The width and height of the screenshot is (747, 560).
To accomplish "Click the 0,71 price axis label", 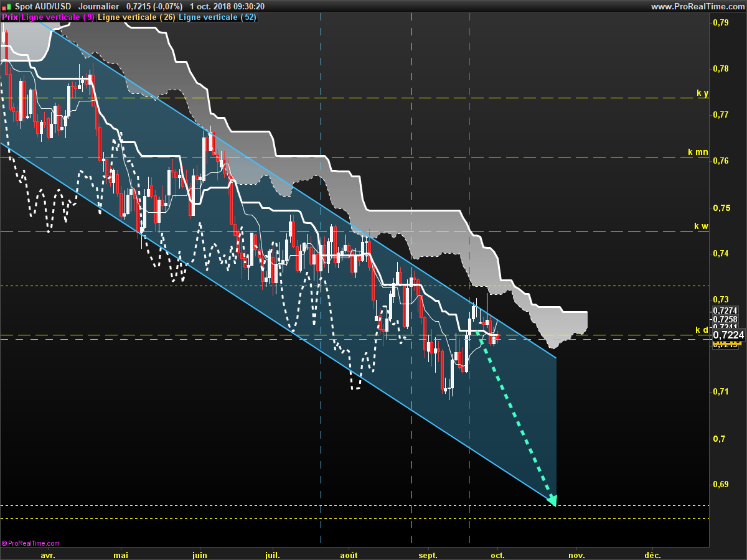I will pos(720,391).
